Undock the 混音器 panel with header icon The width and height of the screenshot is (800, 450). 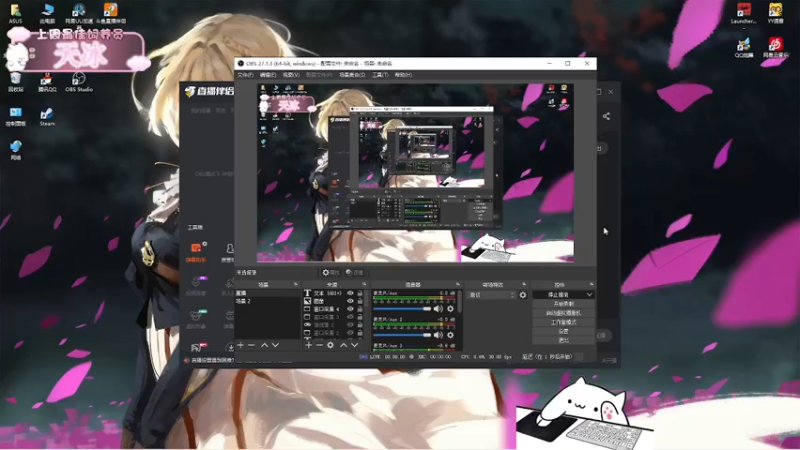pos(458,284)
